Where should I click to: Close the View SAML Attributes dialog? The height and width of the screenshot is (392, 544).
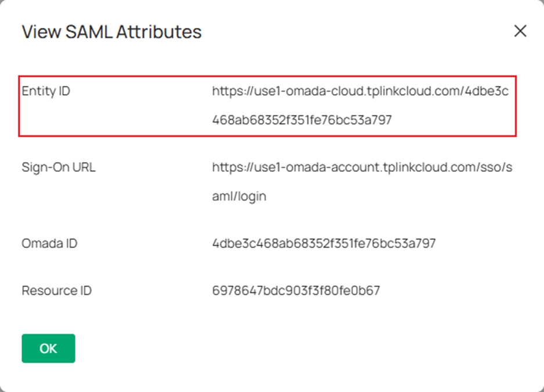coord(520,31)
